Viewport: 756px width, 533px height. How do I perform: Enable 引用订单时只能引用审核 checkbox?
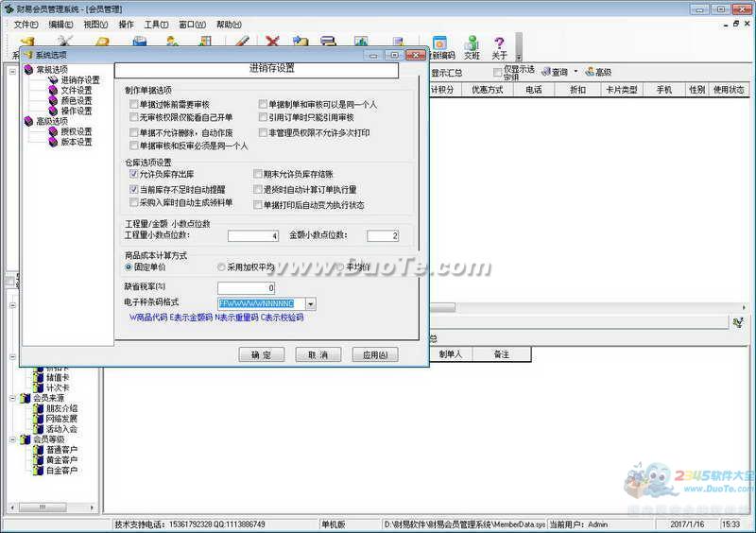point(263,117)
